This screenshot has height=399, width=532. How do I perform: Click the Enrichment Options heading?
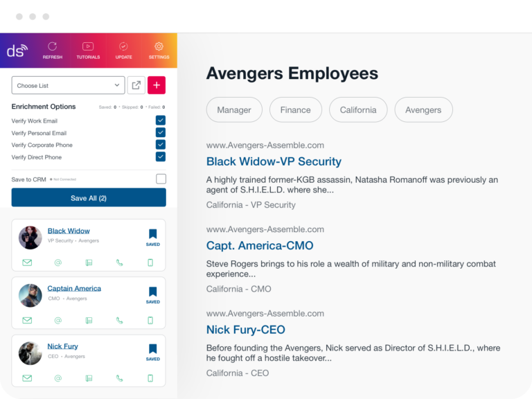[44, 107]
